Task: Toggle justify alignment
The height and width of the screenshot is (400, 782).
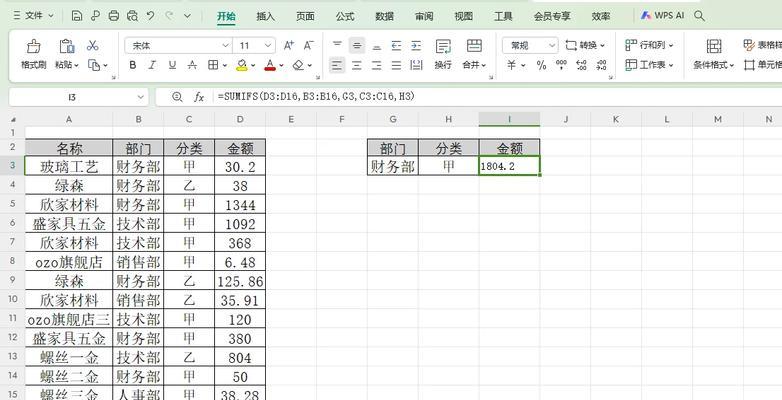Action: [x=396, y=65]
